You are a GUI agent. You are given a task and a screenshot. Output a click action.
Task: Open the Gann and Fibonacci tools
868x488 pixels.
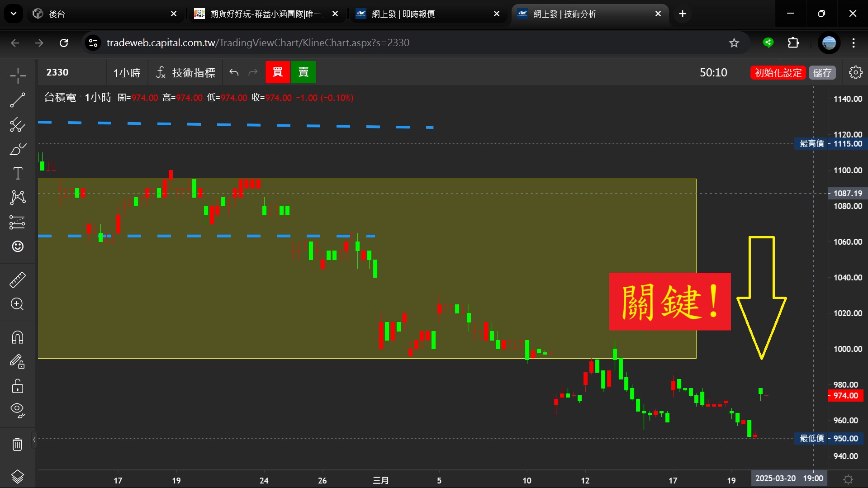18,125
